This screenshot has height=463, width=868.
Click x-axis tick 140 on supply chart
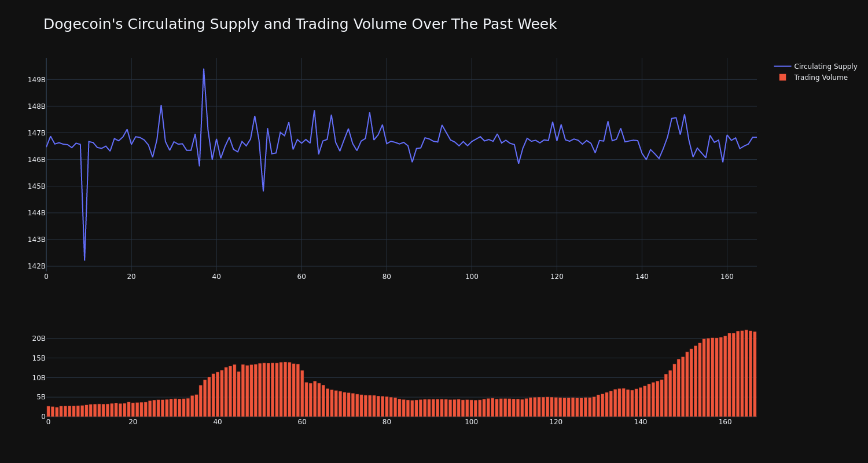[642, 277]
